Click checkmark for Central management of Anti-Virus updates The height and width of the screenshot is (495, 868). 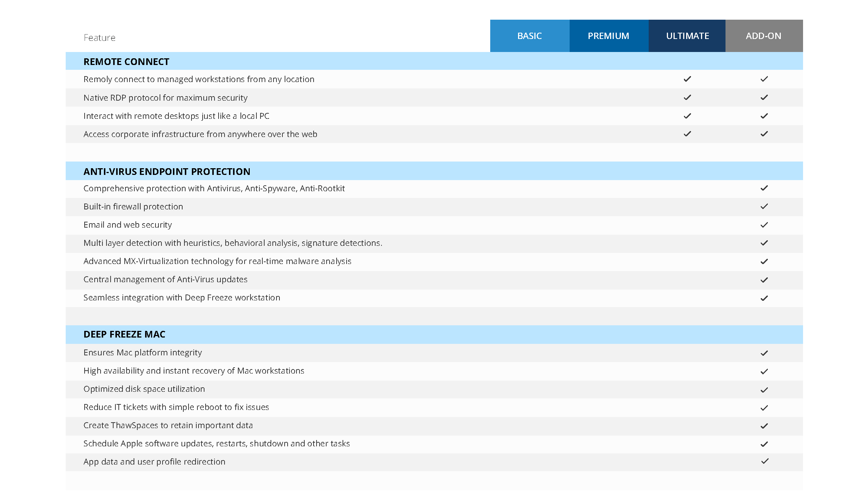tap(764, 280)
